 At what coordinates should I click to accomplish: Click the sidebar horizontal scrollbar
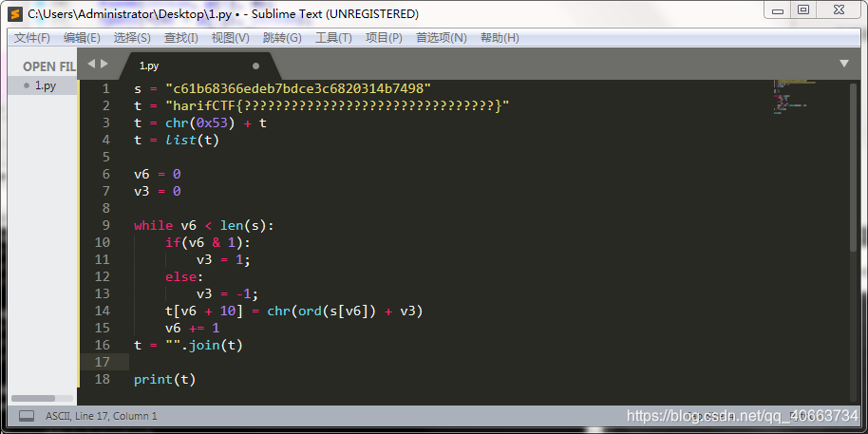(33, 398)
